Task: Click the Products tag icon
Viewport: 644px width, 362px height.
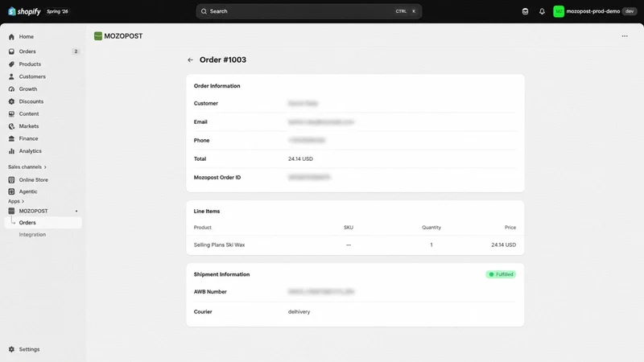Action: (11, 64)
